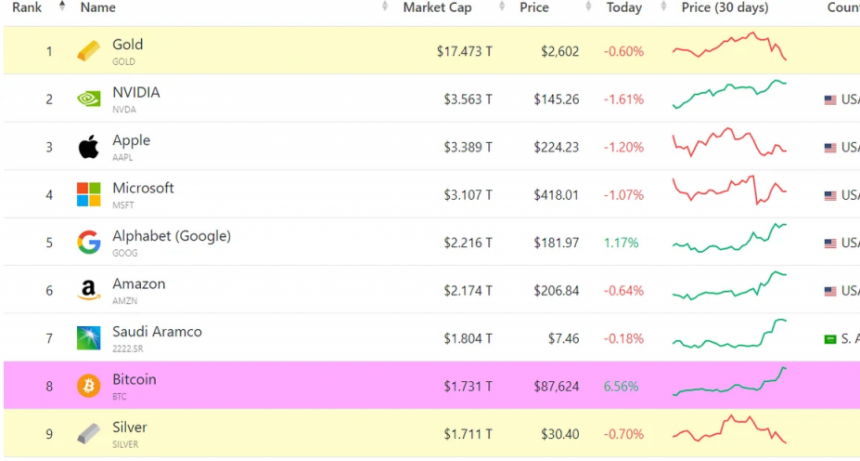Image resolution: width=860 pixels, height=461 pixels.
Task: Click Saudi Aramco's 30-day price chart
Action: pyautogui.click(x=729, y=333)
